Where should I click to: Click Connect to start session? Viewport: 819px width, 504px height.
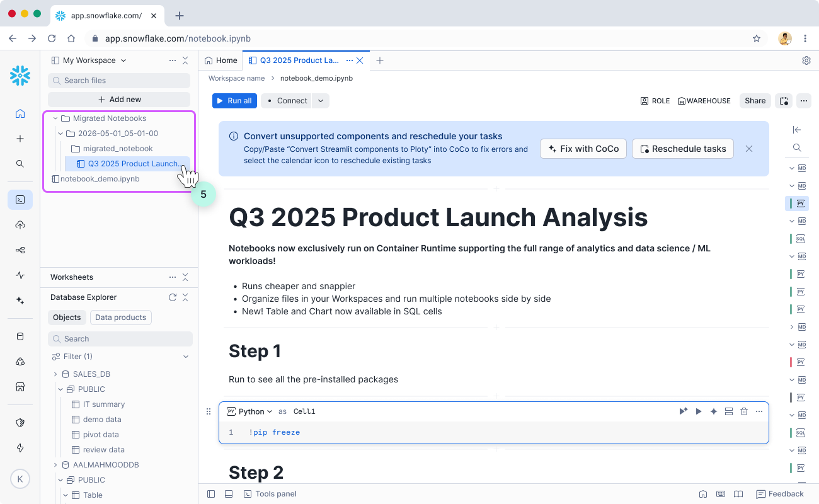[x=287, y=101]
